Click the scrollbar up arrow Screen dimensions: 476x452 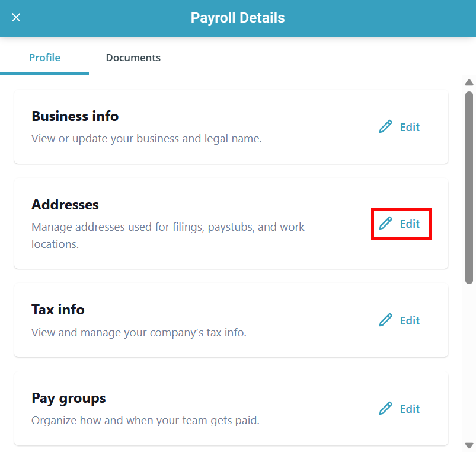coord(469,83)
